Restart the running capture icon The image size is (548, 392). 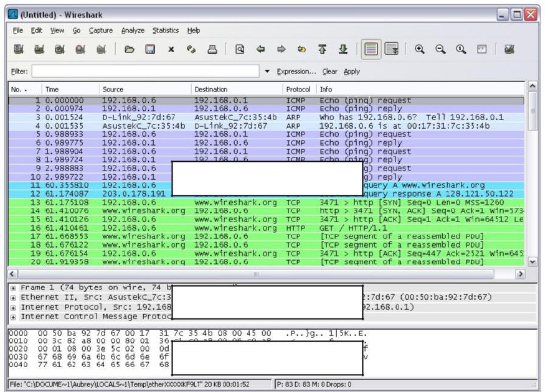(101, 49)
